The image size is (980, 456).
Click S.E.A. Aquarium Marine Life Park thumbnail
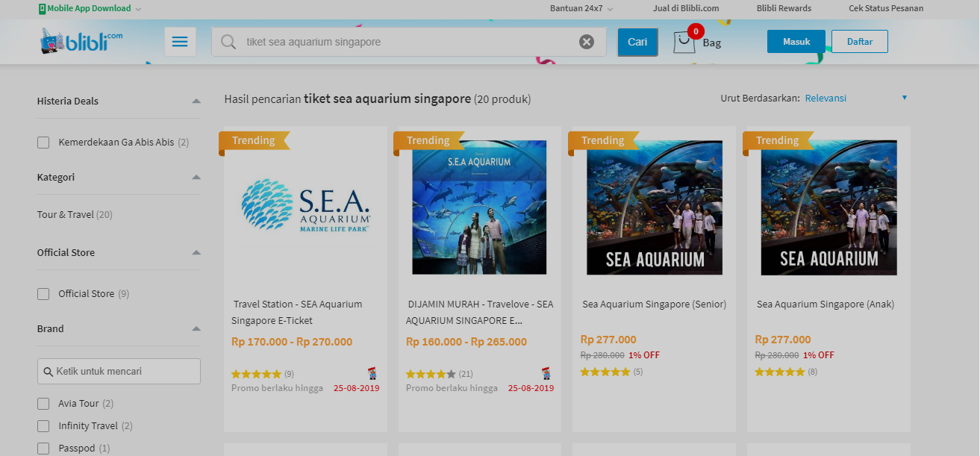tap(306, 207)
